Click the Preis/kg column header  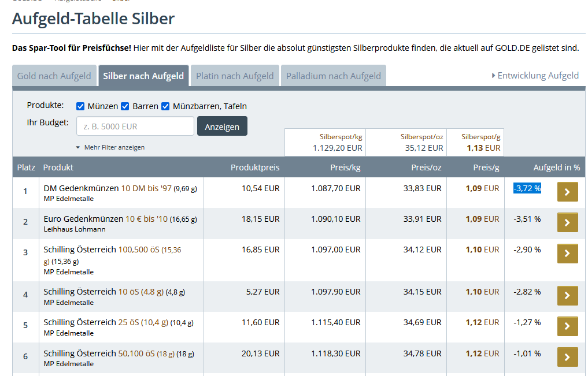(345, 167)
